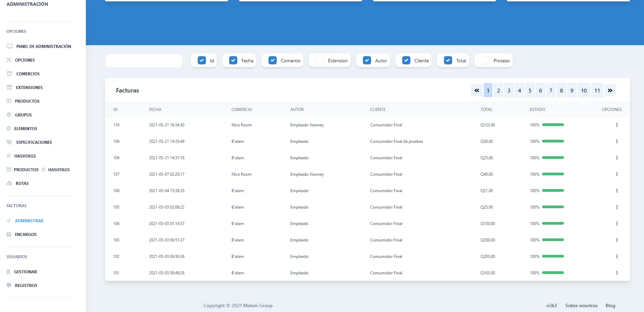Click the Facturas table title
644x312 pixels.
(x=127, y=90)
